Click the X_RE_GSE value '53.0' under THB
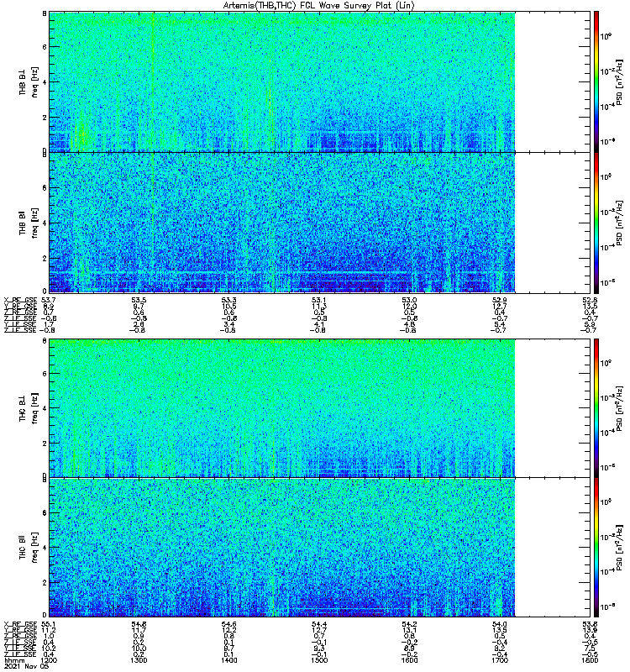 click(409, 300)
